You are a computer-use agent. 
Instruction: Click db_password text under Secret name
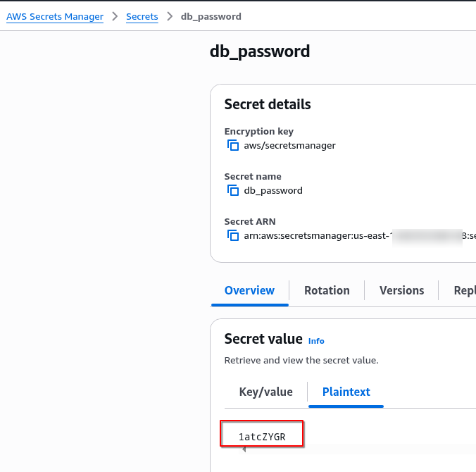coord(273,190)
